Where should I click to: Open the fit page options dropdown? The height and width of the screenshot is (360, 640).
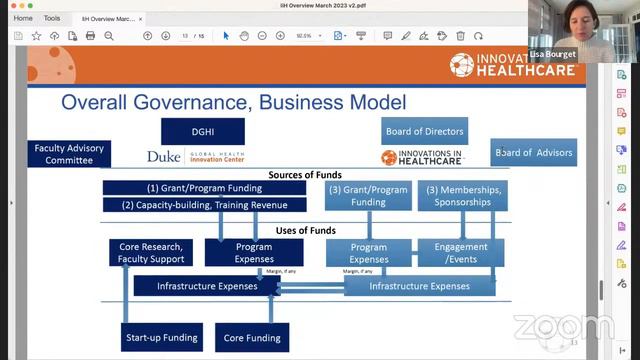click(340, 36)
